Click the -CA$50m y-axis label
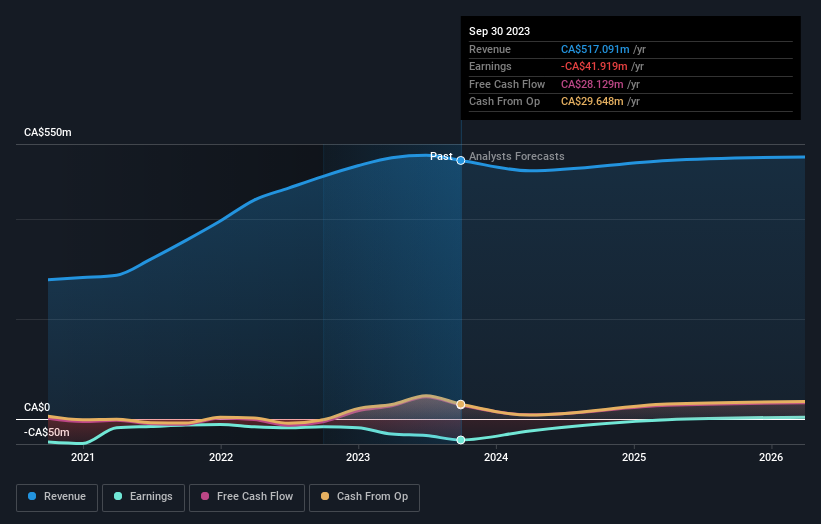 tap(47, 432)
